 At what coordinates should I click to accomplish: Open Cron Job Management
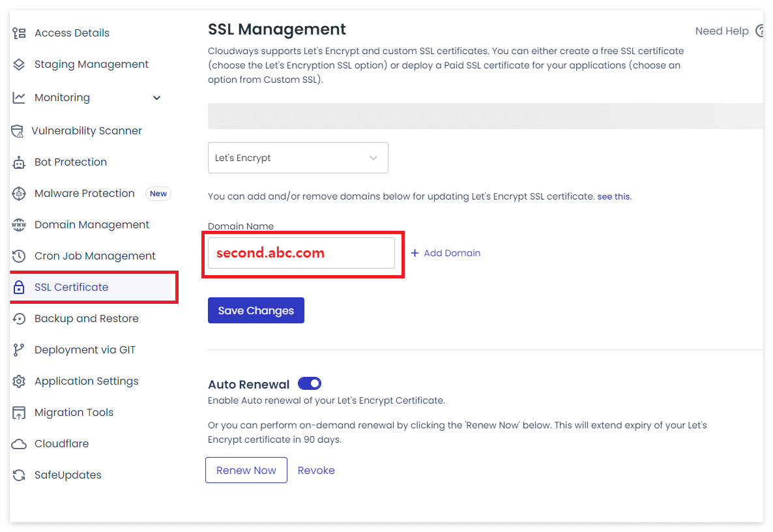pos(95,256)
